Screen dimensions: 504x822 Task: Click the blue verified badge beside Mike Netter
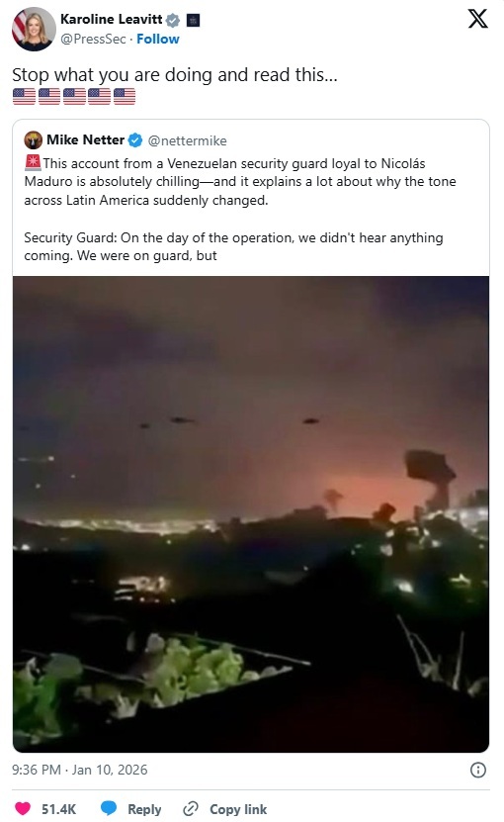coord(135,140)
